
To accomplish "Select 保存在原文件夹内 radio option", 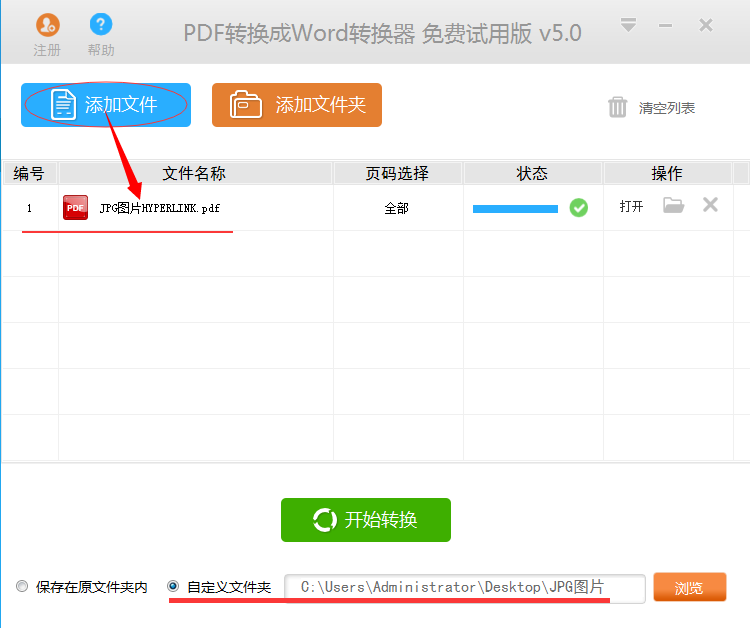I will click(x=22, y=586).
